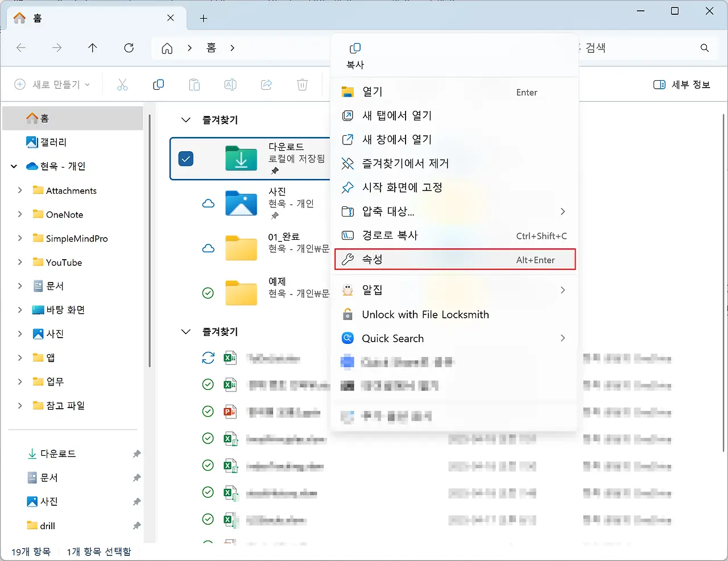Refresh the folder view with the refresh icon
Screen dimensions: 728x561
[x=129, y=48]
